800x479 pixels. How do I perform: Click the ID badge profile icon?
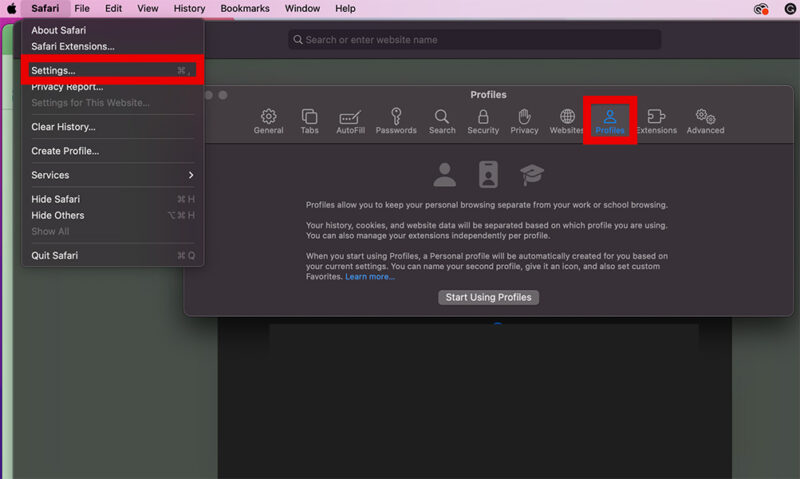488,175
